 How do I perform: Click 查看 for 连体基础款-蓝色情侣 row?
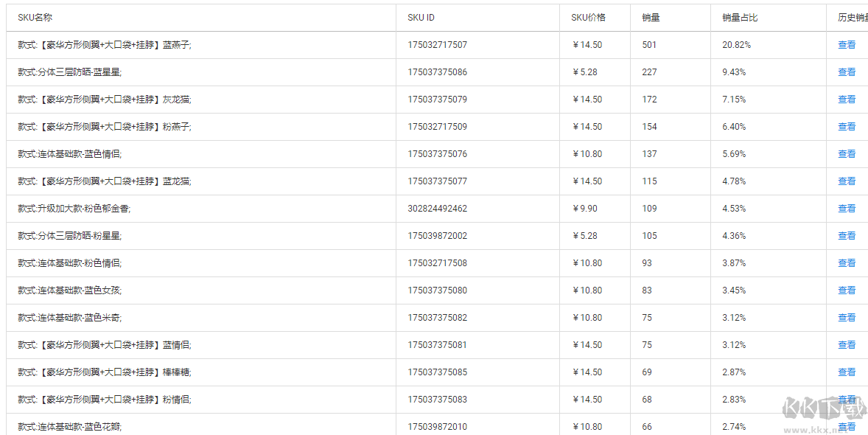pos(847,154)
